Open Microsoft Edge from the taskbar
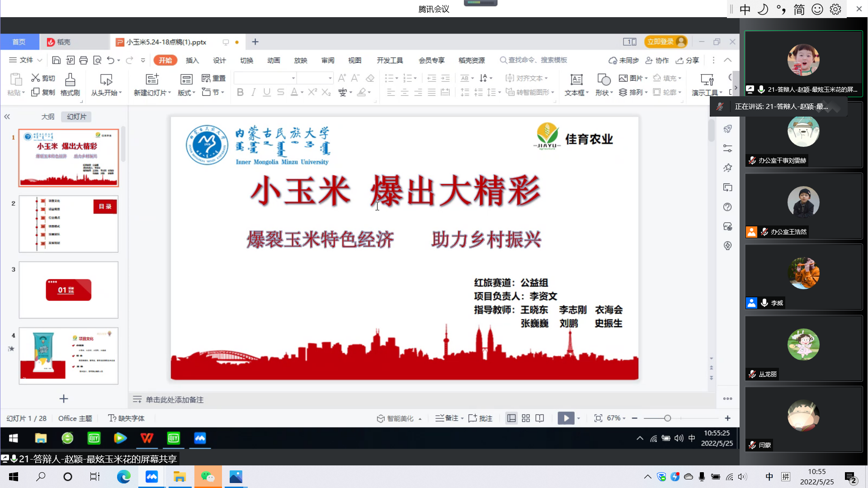Viewport: 868px width, 488px height. pyautogui.click(x=123, y=477)
